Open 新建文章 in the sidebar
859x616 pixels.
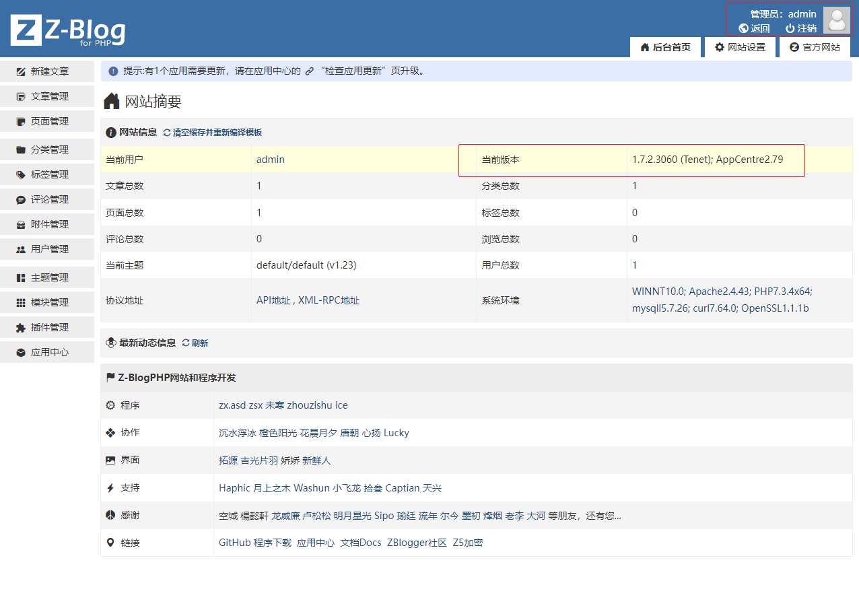[x=47, y=71]
